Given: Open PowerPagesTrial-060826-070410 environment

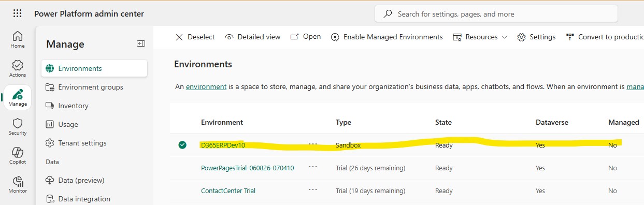Looking at the screenshot, I should [x=248, y=168].
